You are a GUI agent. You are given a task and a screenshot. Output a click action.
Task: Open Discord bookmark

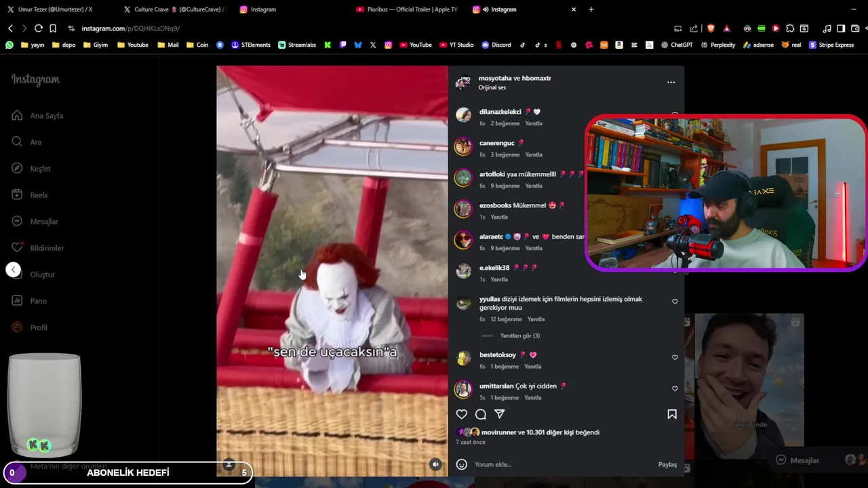tap(496, 45)
